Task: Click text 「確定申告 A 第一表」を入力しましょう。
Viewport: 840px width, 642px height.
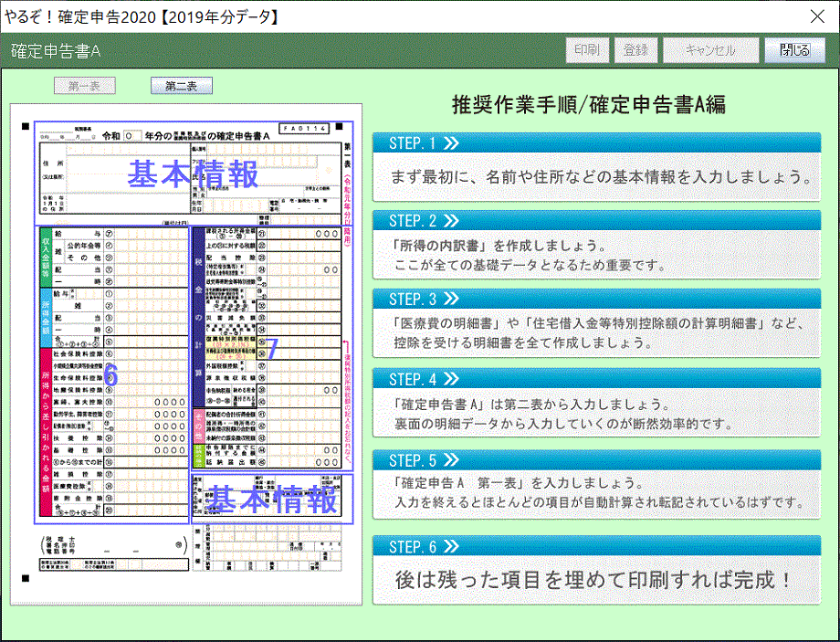Action: tap(518, 483)
